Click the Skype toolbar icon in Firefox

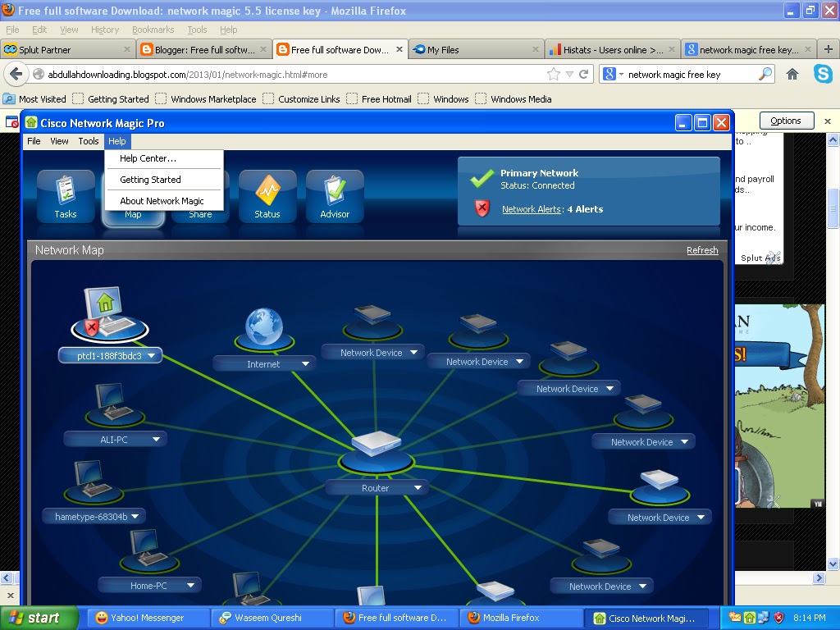(x=823, y=73)
